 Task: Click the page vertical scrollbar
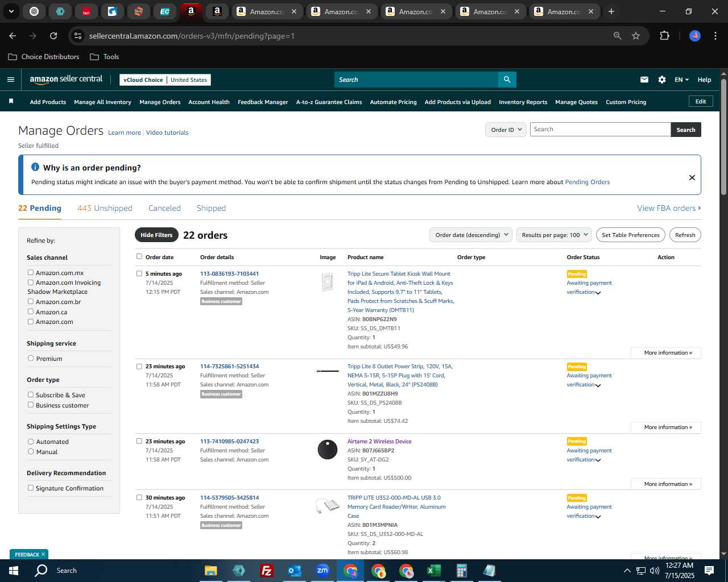[x=723, y=136]
